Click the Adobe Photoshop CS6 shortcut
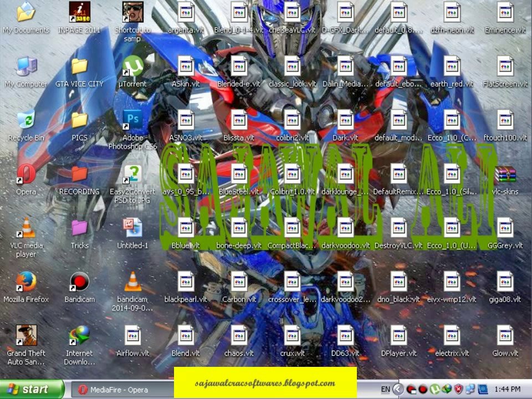 [132, 120]
